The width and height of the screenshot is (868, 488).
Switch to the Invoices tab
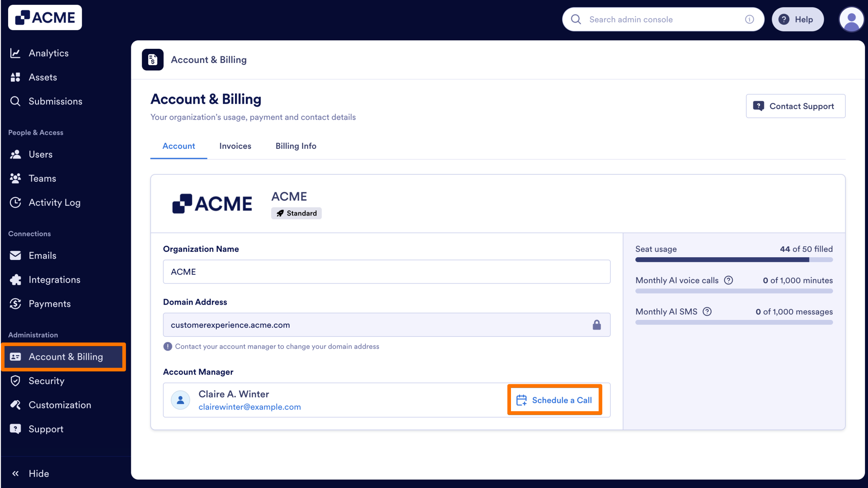(235, 146)
